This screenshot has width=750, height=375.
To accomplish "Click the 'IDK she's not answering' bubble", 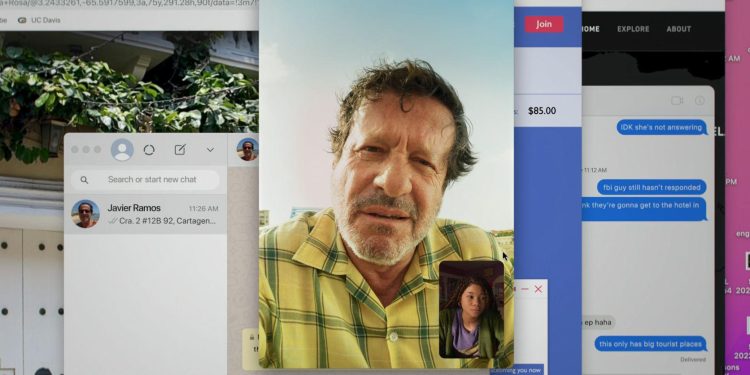I will [662, 127].
